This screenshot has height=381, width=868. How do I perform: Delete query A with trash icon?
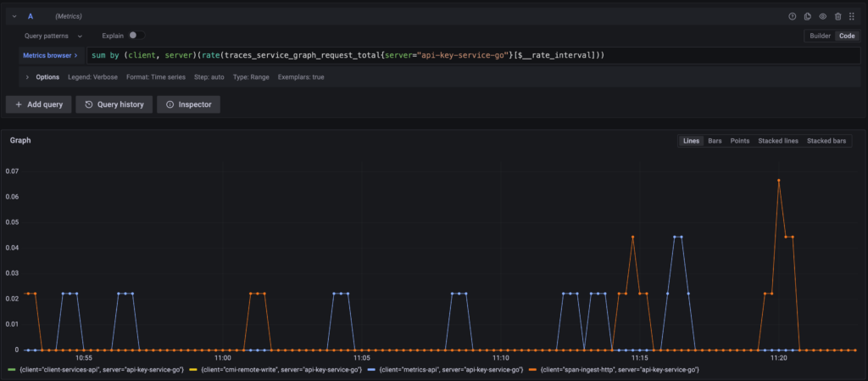837,17
